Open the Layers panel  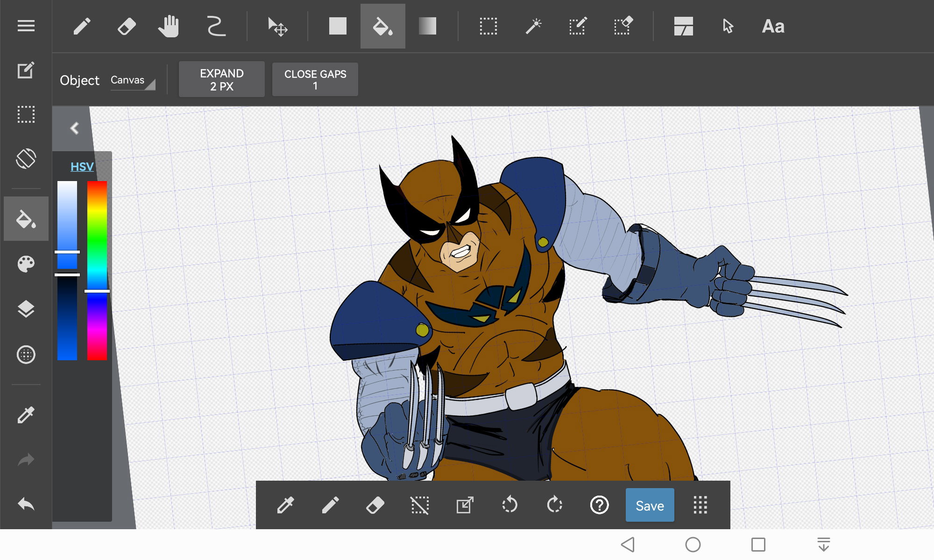click(26, 309)
